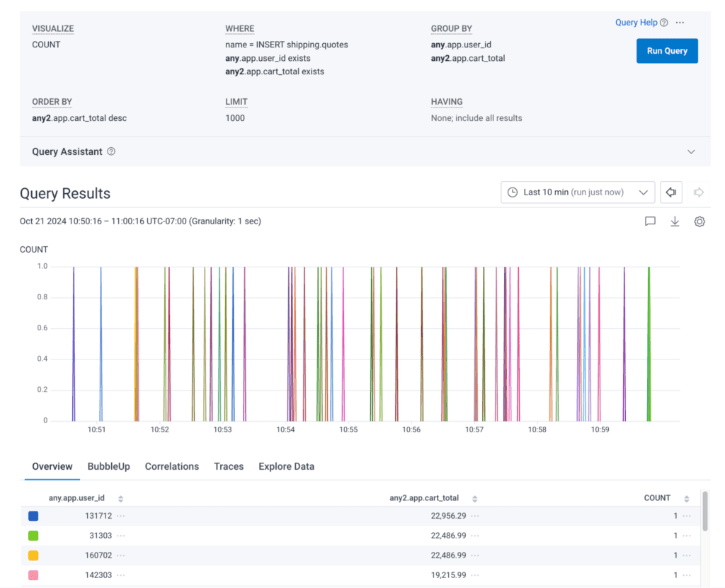725x588 pixels.
Task: Open the comment speech bubble icon
Action: coord(650,221)
